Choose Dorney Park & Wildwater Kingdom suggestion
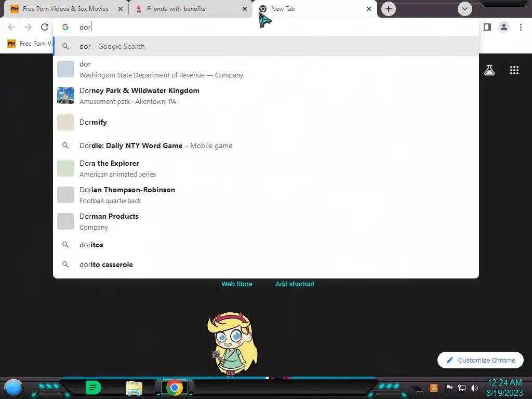Screen dimensions: 532x399 coord(266,96)
